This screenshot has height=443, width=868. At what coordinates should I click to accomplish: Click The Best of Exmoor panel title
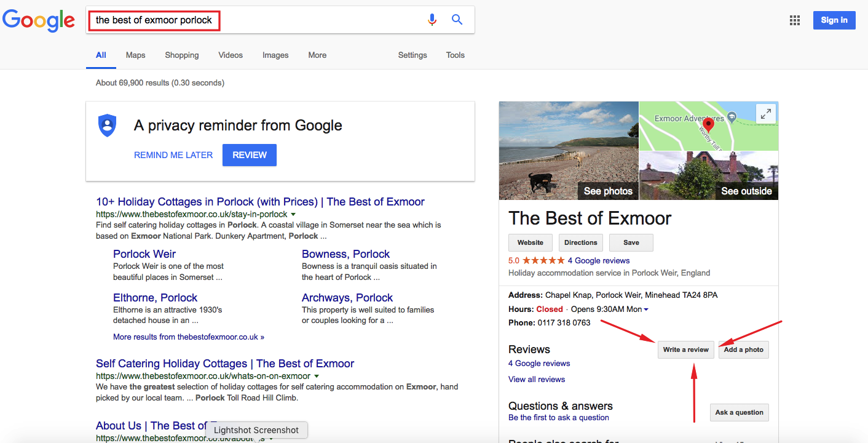[x=590, y=218]
